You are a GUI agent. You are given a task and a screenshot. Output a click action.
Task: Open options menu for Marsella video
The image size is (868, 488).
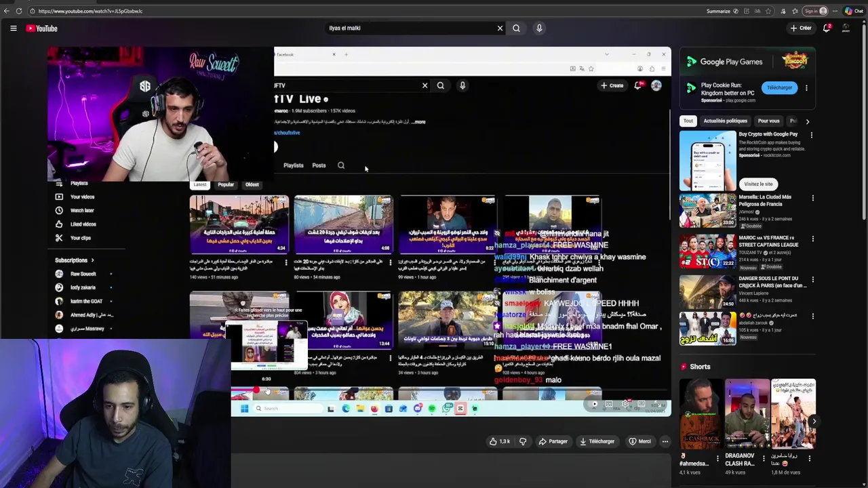click(x=813, y=198)
